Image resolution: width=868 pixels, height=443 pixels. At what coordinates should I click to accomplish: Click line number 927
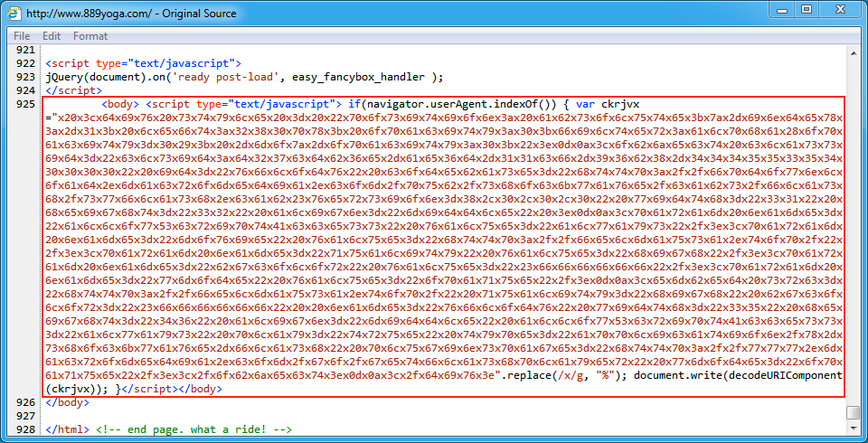[25, 416]
